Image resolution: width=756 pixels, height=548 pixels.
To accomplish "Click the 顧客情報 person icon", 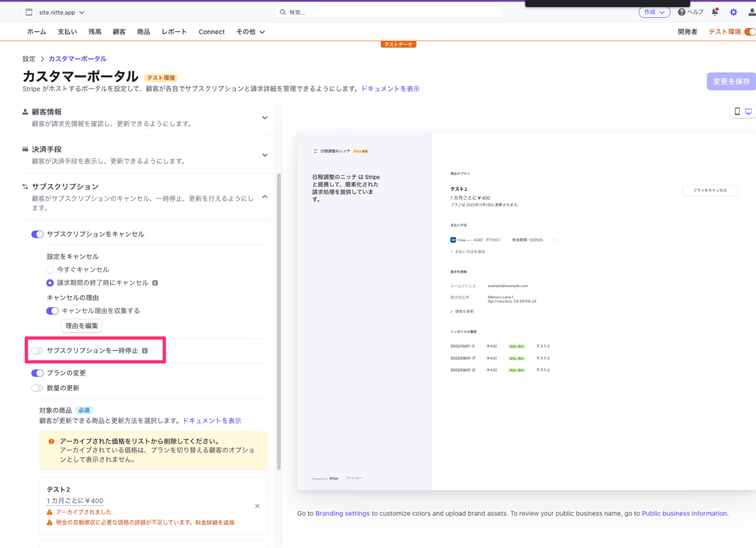I will coord(25,112).
